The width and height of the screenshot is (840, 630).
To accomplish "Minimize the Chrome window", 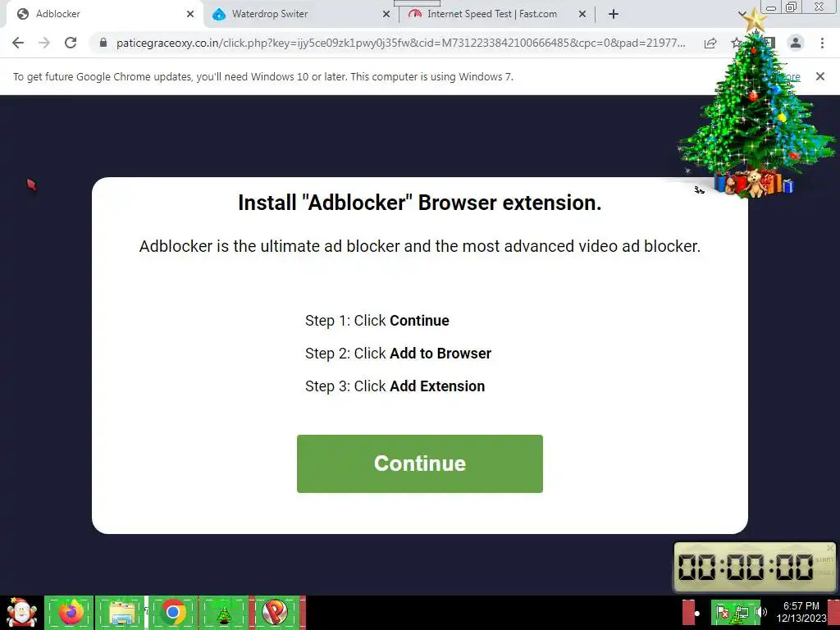I will click(771, 7).
